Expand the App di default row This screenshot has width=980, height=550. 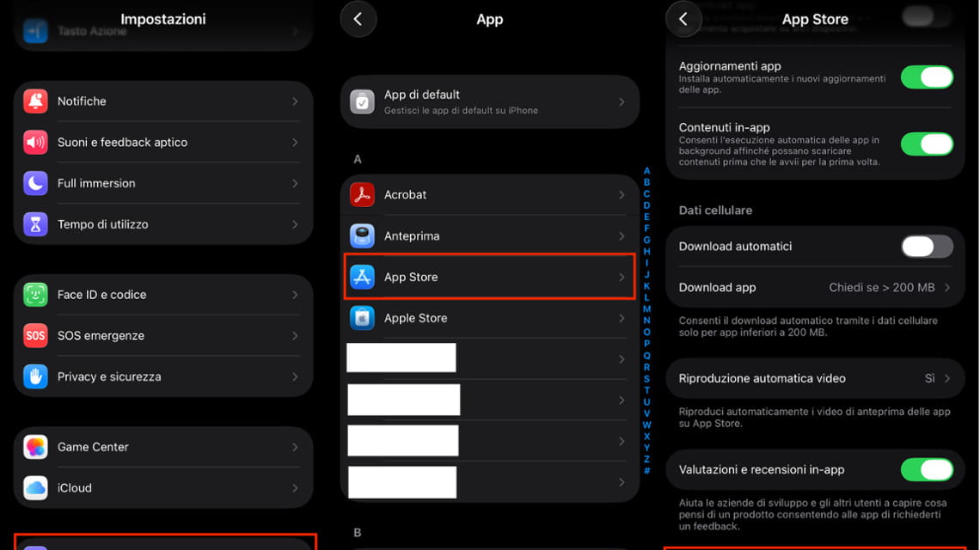pos(489,102)
